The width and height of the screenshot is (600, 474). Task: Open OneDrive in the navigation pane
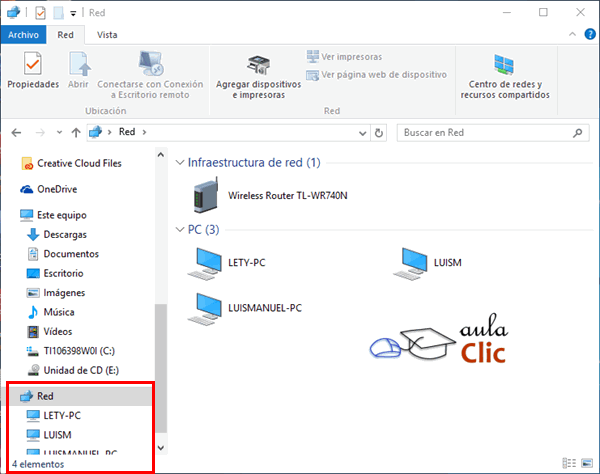pyautogui.click(x=56, y=189)
